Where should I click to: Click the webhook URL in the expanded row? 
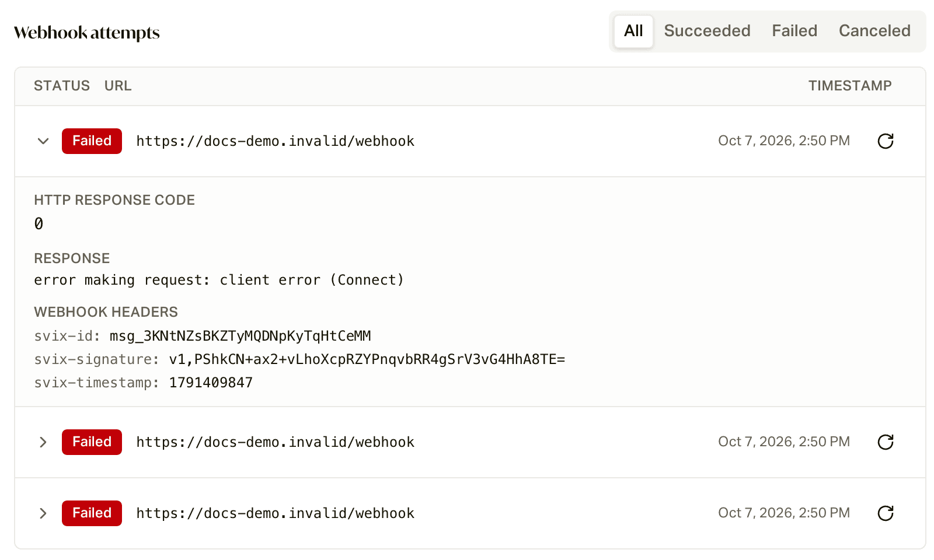(x=275, y=141)
